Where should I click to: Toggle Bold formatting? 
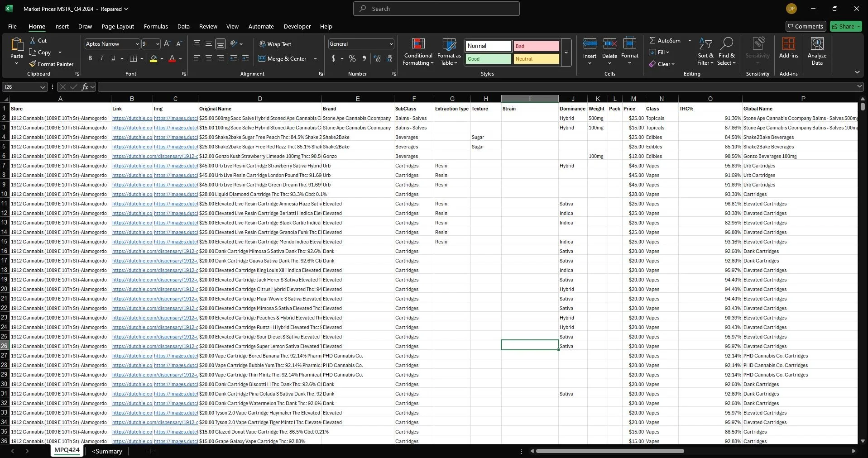90,58
